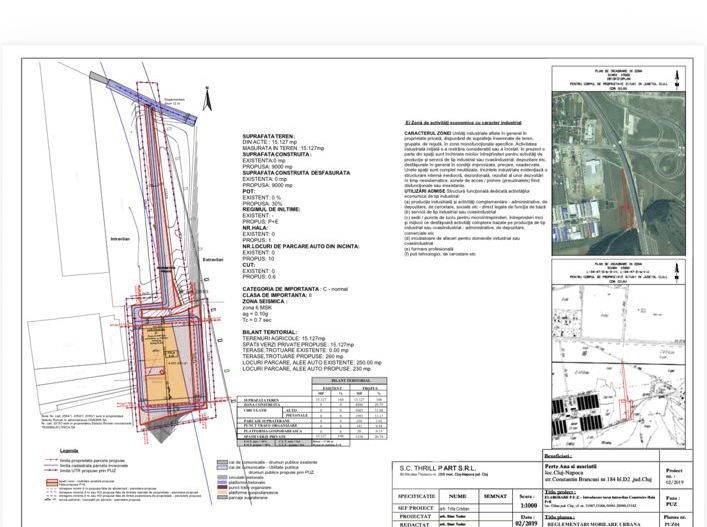Click the 'POT:' heading

coord(249,191)
